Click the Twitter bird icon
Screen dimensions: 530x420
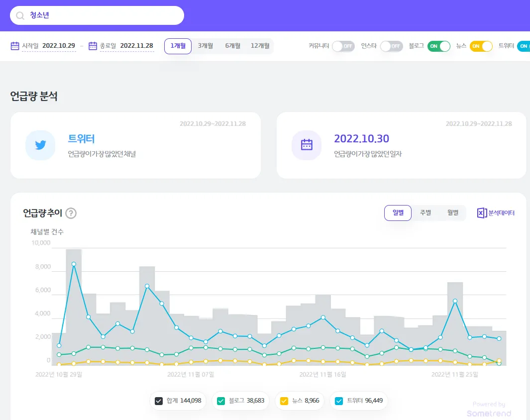pos(40,145)
